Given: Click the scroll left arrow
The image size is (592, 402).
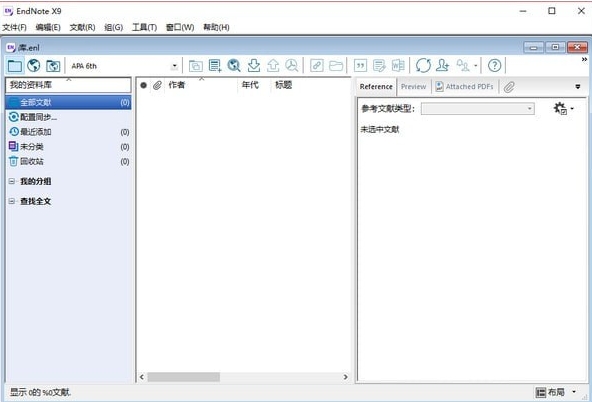Looking at the screenshot, I should coord(142,377).
